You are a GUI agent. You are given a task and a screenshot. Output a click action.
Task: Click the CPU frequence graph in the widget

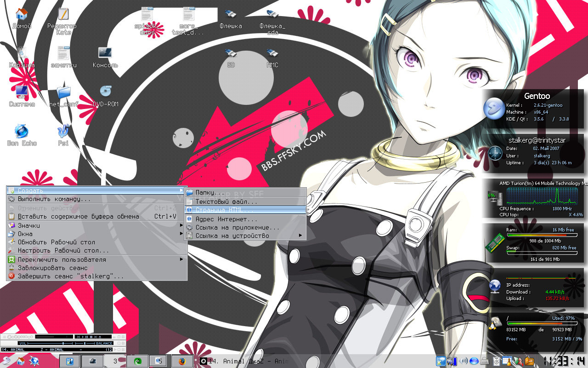(x=543, y=196)
